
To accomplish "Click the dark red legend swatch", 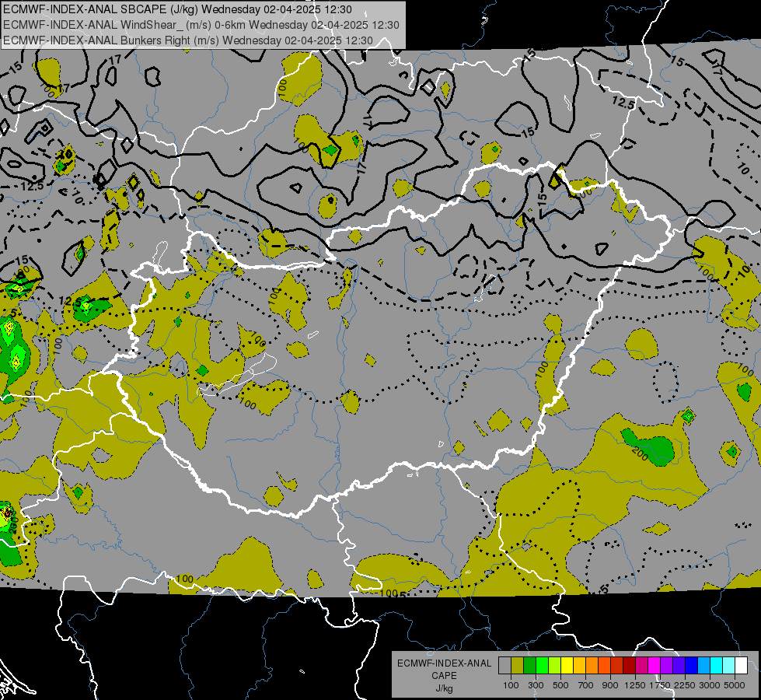I will [629, 666].
